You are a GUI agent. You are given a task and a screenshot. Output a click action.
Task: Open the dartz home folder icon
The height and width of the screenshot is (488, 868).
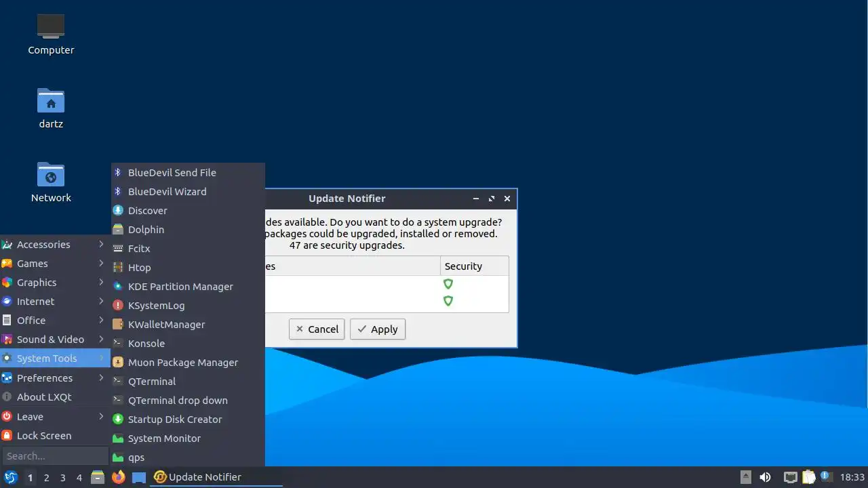click(x=51, y=108)
